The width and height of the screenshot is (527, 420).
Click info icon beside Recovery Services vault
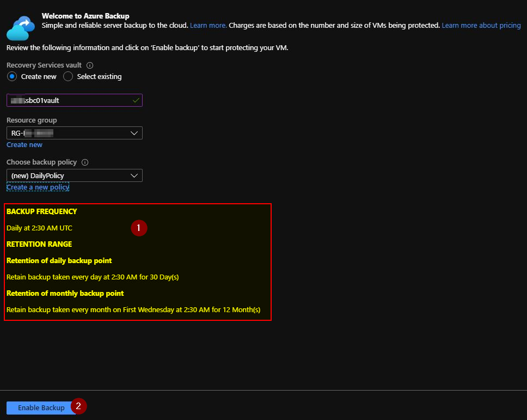click(x=90, y=65)
